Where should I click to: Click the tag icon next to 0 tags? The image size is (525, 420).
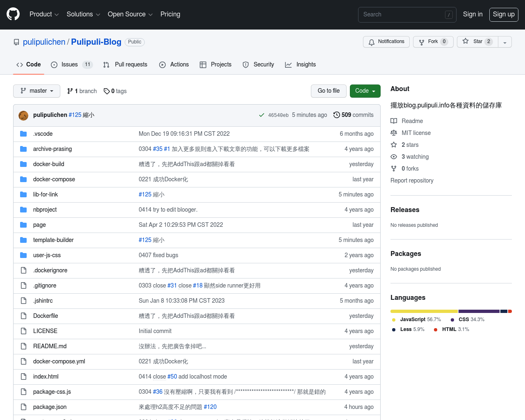click(107, 91)
